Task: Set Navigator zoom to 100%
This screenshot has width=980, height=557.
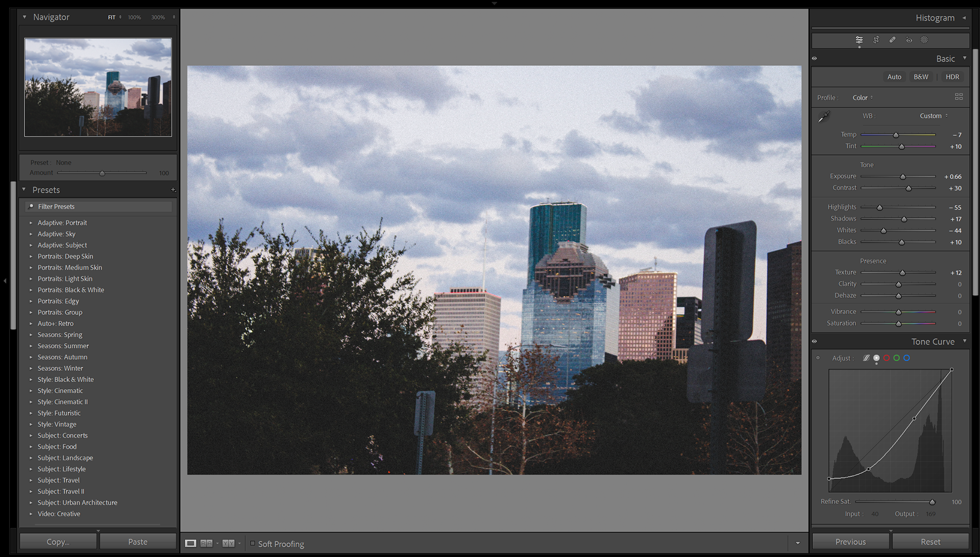Action: point(134,17)
